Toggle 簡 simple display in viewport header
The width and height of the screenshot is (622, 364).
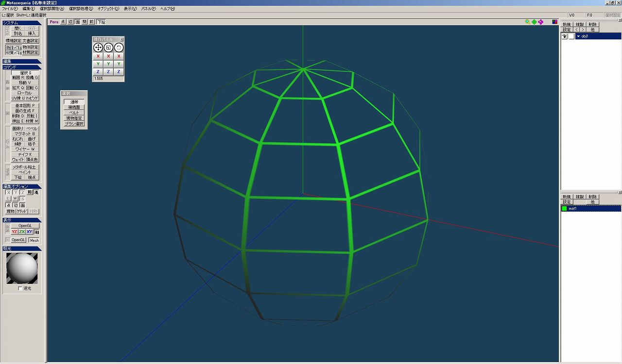point(85,22)
